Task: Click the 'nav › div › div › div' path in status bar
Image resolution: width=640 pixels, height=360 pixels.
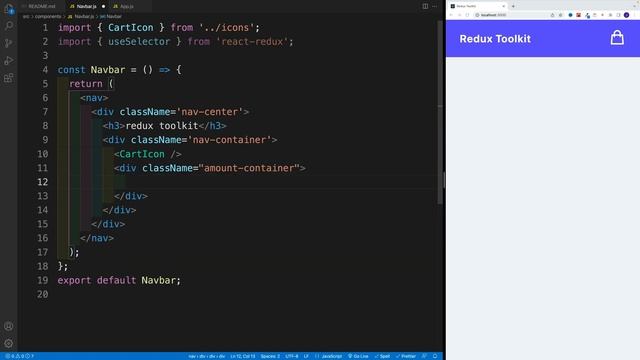Action: (207, 356)
